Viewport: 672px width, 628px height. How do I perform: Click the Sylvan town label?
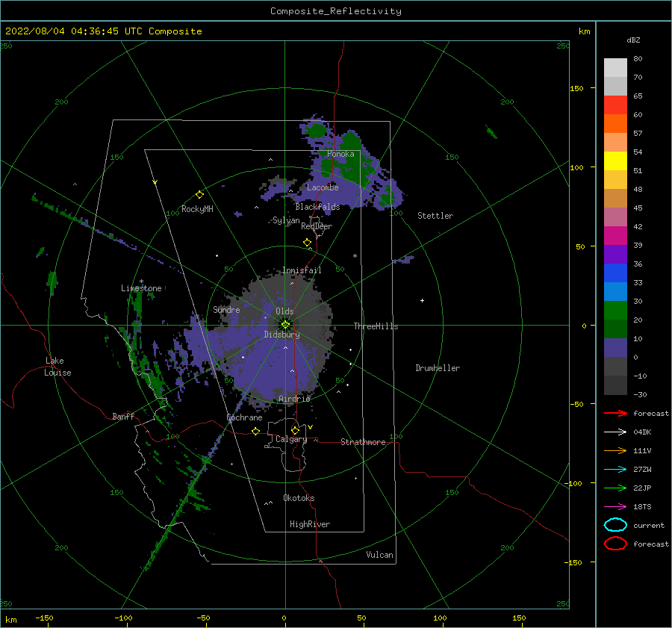coord(286,220)
